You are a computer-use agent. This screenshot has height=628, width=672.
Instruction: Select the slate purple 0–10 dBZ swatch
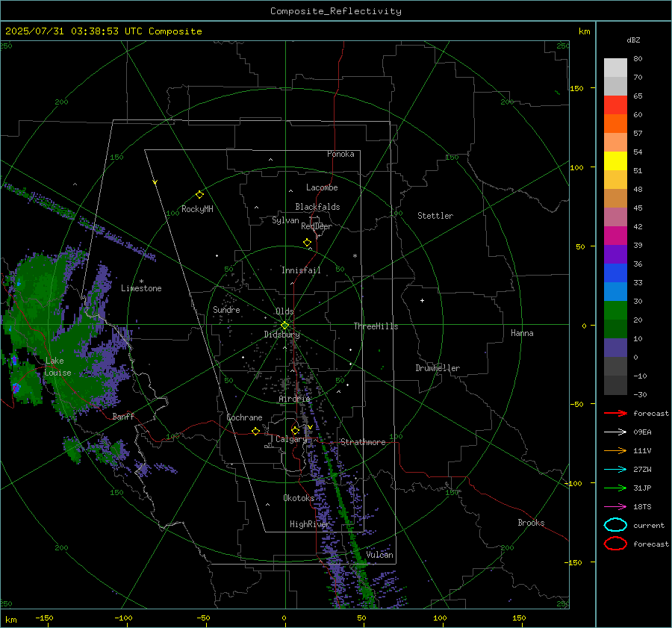[615, 348]
